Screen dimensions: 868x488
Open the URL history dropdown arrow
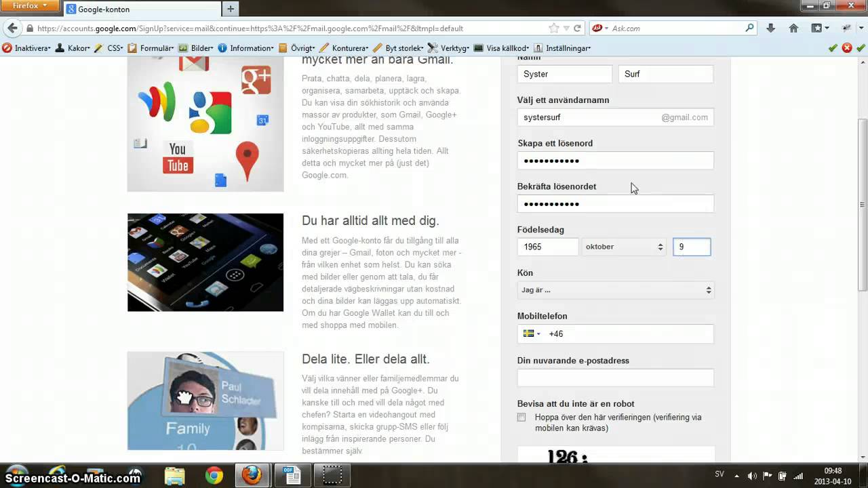point(566,28)
